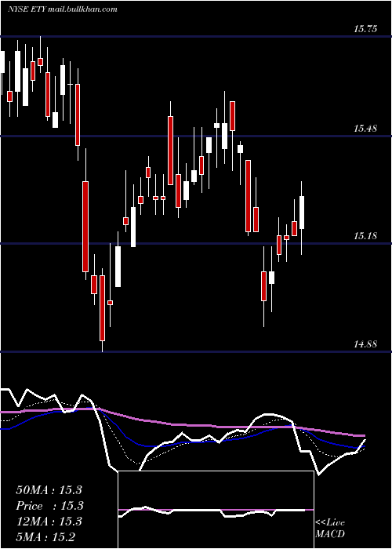392x549 pixels.
Task: Click the lowest red candle touching 14.88
Action: pyautogui.click(x=102, y=308)
